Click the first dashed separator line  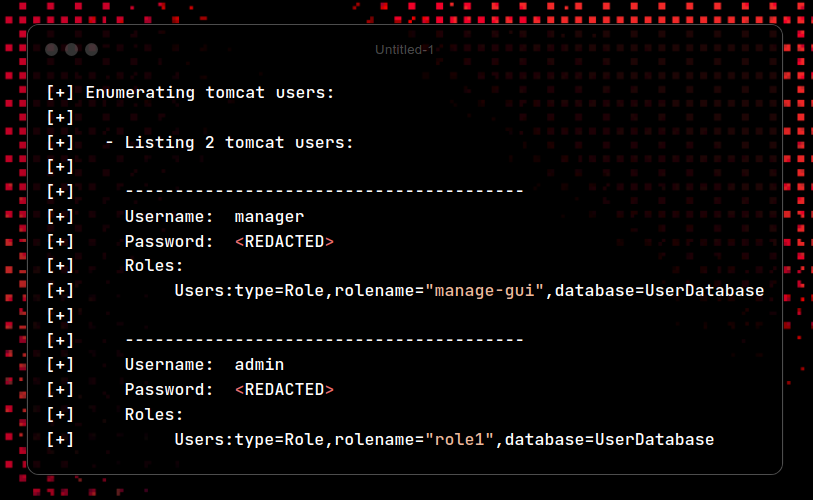pyautogui.click(x=325, y=191)
